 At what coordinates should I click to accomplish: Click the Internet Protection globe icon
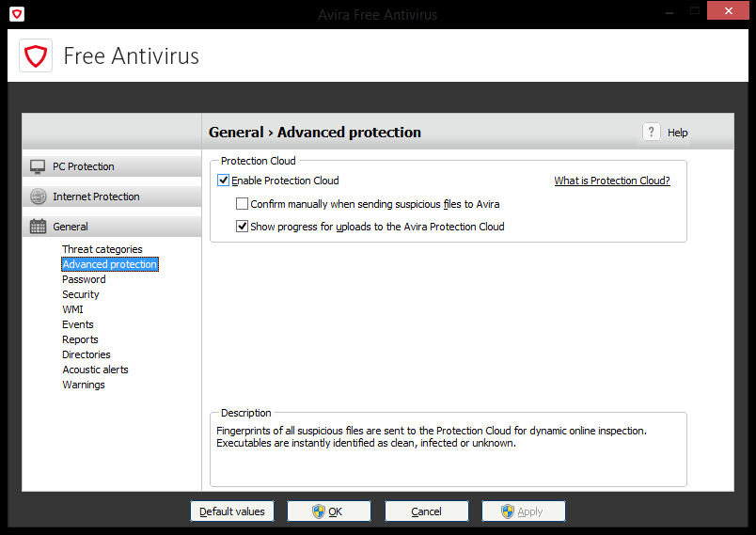tap(39, 197)
